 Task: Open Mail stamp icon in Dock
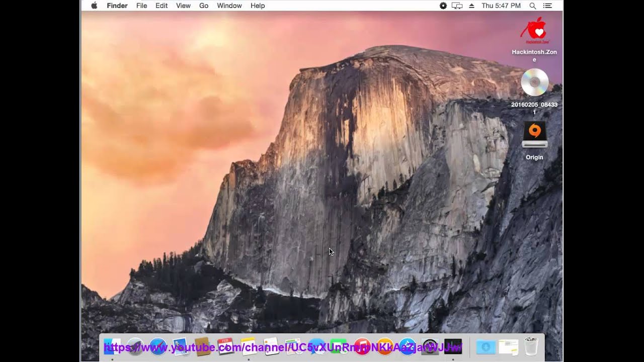[x=180, y=346]
